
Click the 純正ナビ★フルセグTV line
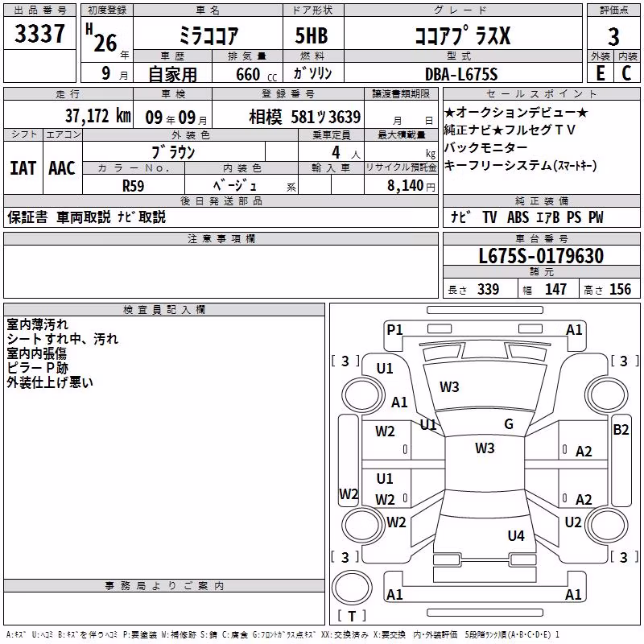click(510, 130)
